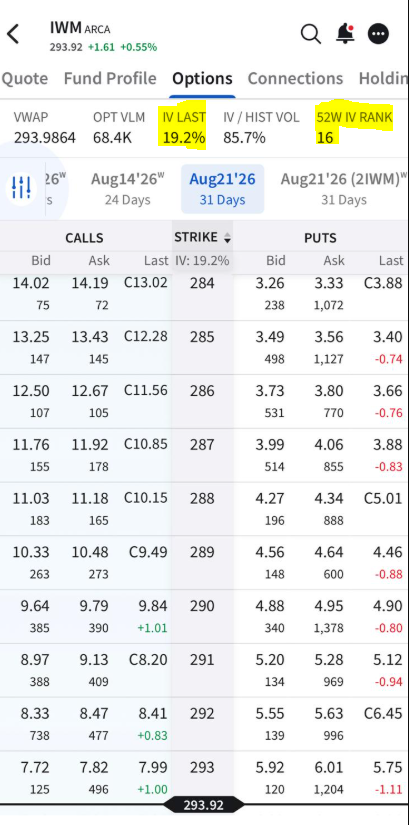Tap the 52W IV RANK value
This screenshot has width=409, height=825.
(325, 138)
